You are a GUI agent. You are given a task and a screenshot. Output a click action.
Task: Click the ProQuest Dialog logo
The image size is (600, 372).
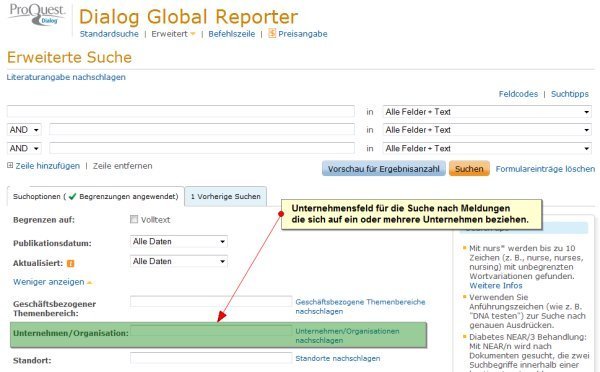click(37, 15)
